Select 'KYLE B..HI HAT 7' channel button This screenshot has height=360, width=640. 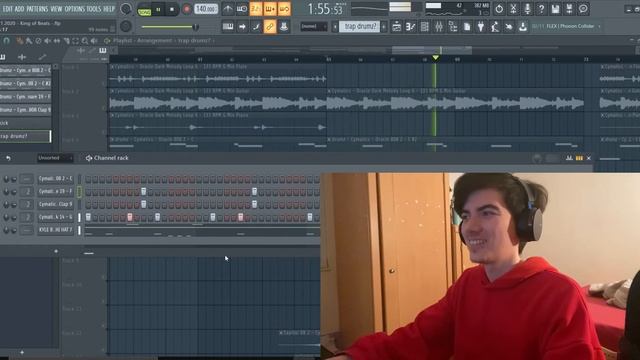pyautogui.click(x=55, y=230)
